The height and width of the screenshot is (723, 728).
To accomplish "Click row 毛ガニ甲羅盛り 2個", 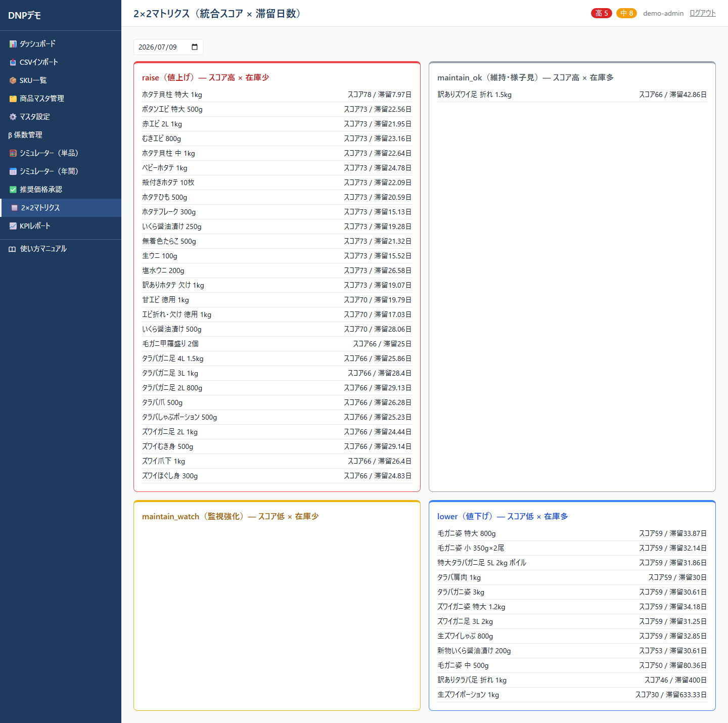I will point(277,344).
